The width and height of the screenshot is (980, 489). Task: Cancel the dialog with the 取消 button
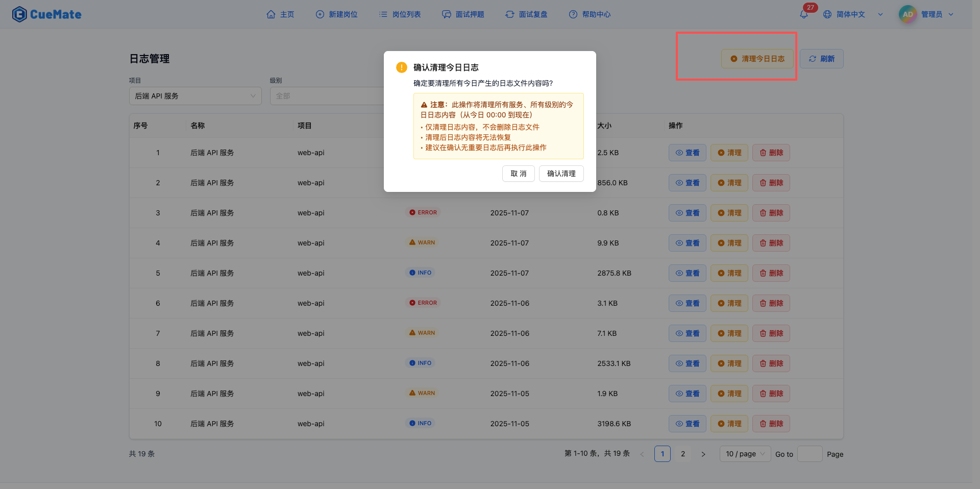[518, 174]
